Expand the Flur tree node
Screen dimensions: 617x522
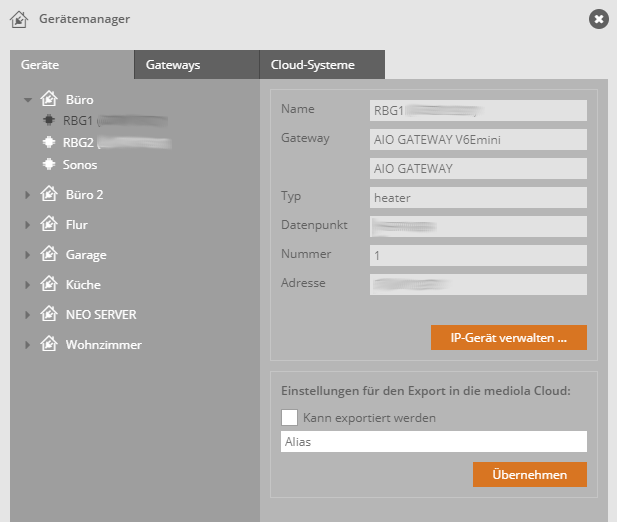pos(28,225)
